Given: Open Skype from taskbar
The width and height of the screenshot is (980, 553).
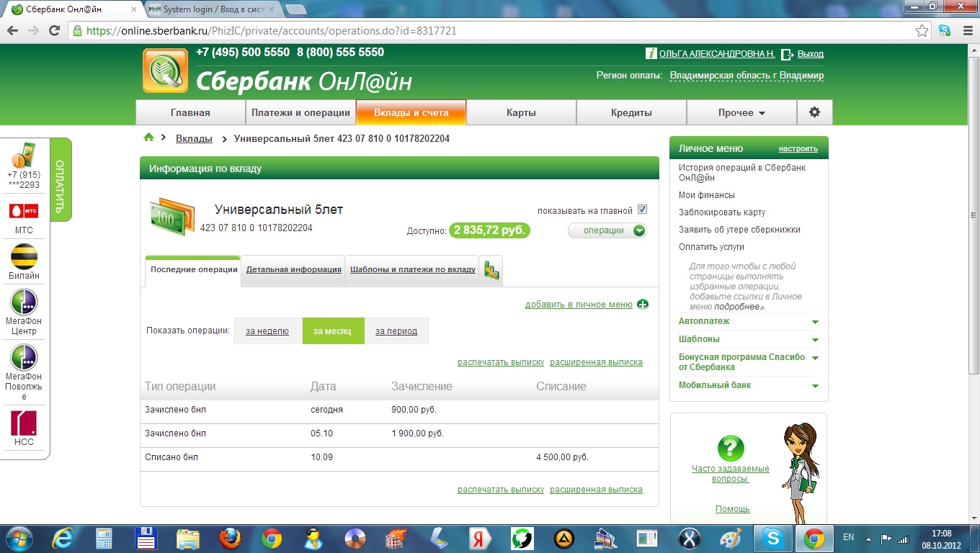Looking at the screenshot, I should pyautogui.click(x=773, y=538).
